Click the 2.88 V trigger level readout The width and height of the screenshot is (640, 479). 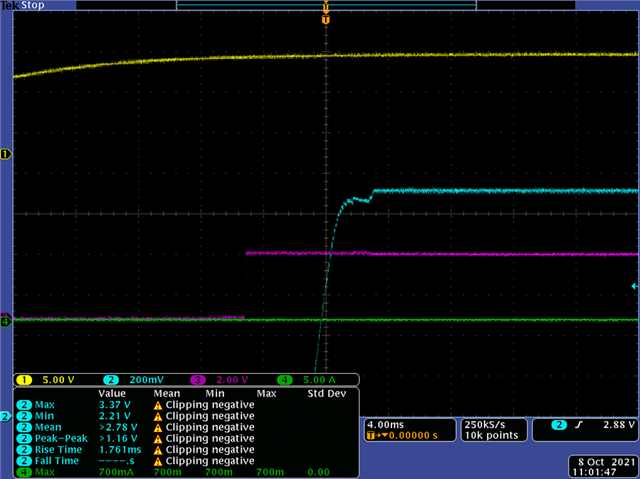(619, 425)
